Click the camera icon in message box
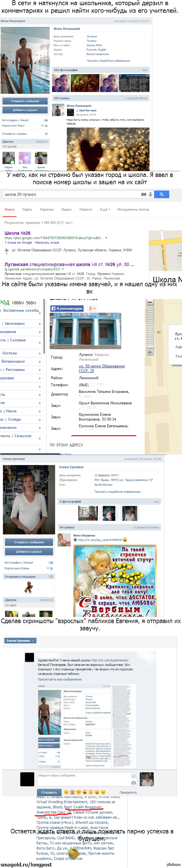Viewport: 182px width, 868px height. point(133,783)
